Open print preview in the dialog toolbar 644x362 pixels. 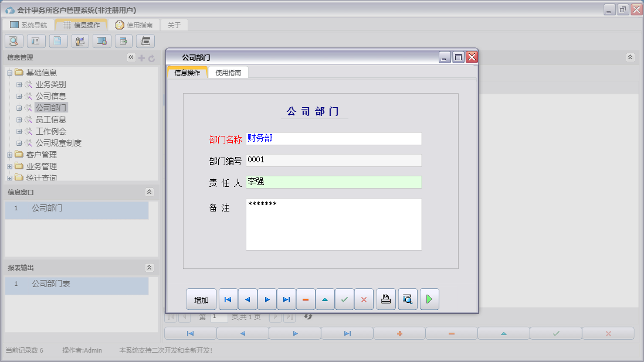tap(408, 299)
